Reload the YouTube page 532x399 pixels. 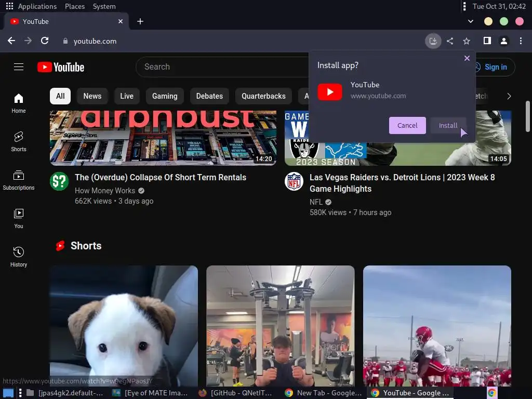coord(45,41)
